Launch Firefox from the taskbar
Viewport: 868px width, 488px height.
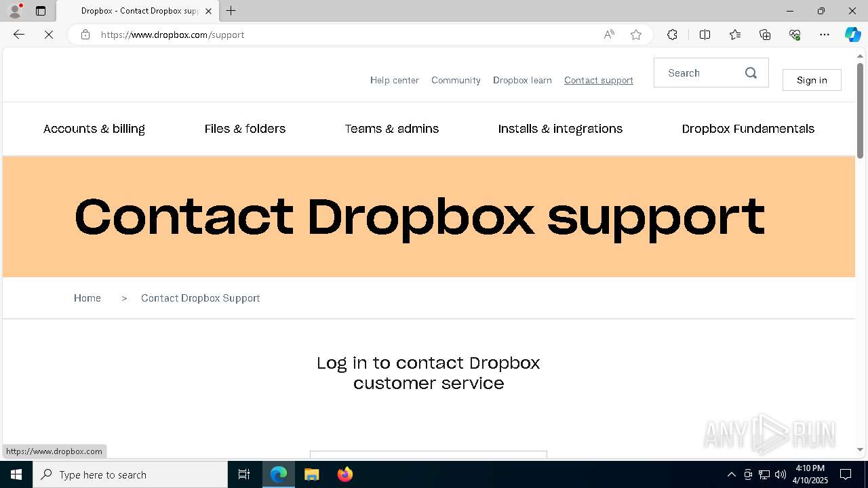tap(345, 474)
